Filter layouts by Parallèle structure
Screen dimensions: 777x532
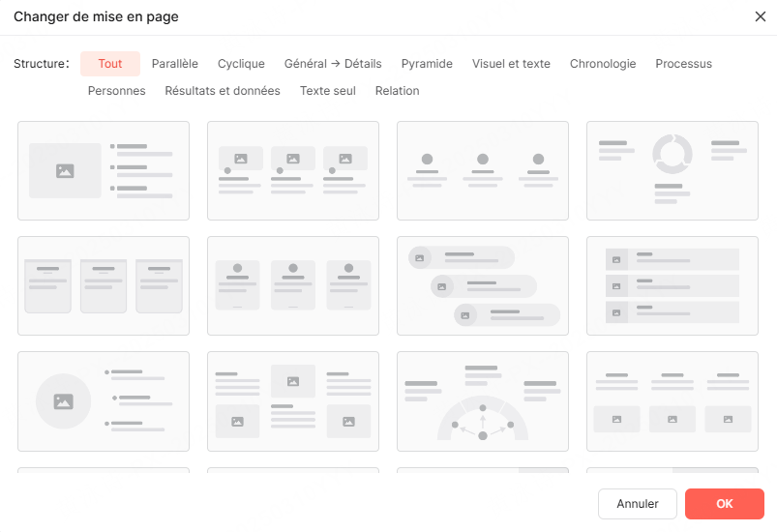click(x=175, y=64)
